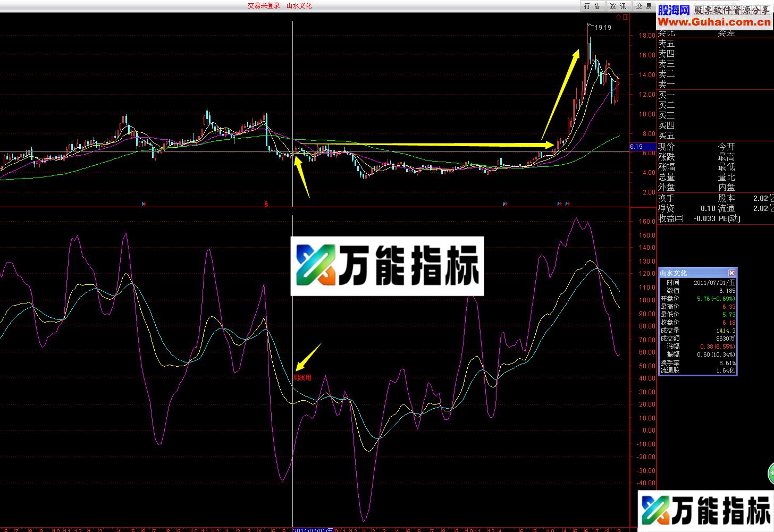Select the 行情 quotes menu

[592, 6]
